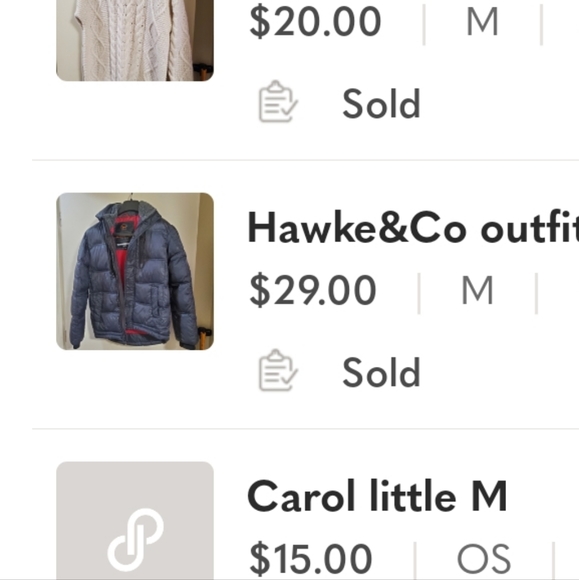Click the vertical separator between $29.00 and M
The height and width of the screenshot is (580, 579).
pos(419,294)
